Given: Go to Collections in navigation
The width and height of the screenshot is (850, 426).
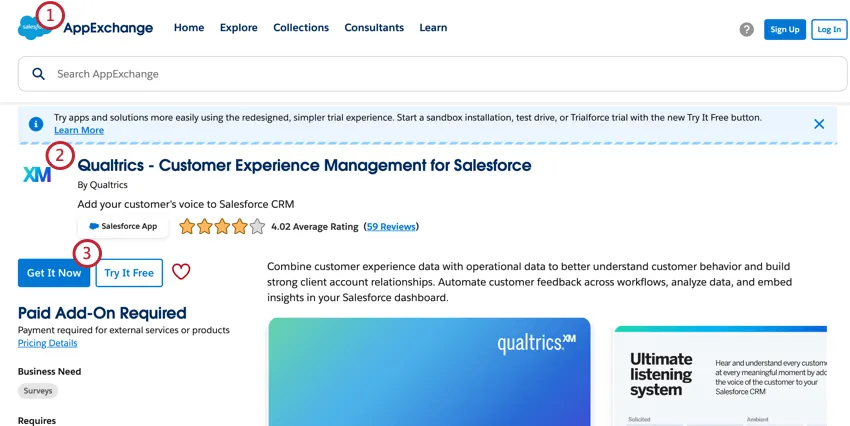Looking at the screenshot, I should 301,28.
